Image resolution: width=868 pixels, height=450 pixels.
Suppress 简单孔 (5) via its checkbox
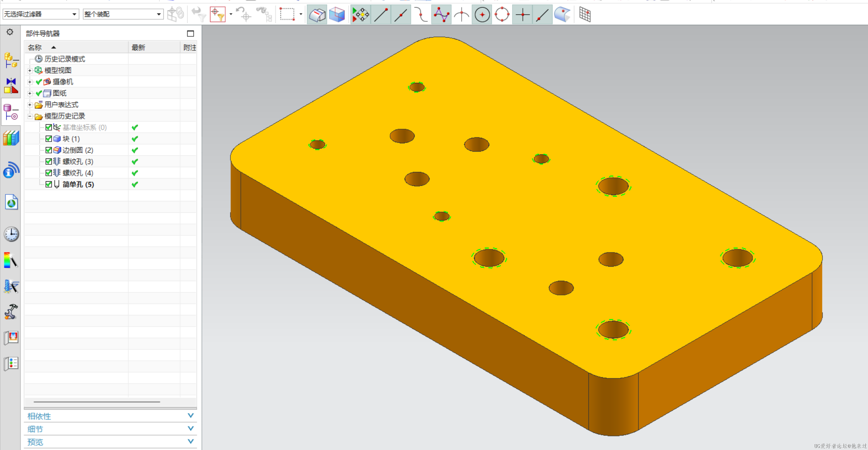point(49,184)
